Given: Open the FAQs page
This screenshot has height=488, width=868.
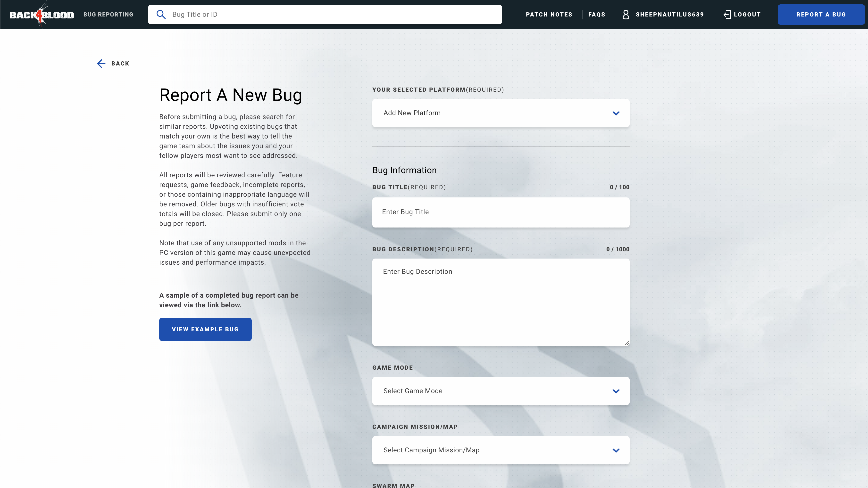Looking at the screenshot, I should (x=596, y=15).
